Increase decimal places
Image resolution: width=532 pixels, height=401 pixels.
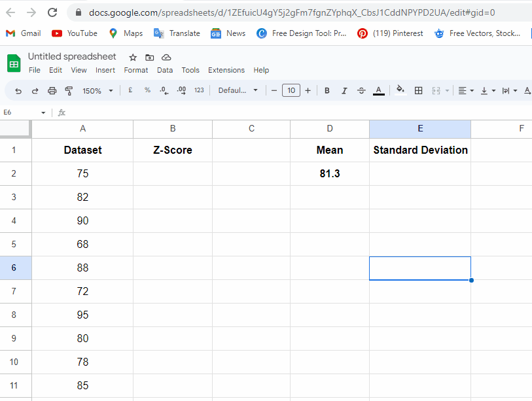pyautogui.click(x=181, y=90)
